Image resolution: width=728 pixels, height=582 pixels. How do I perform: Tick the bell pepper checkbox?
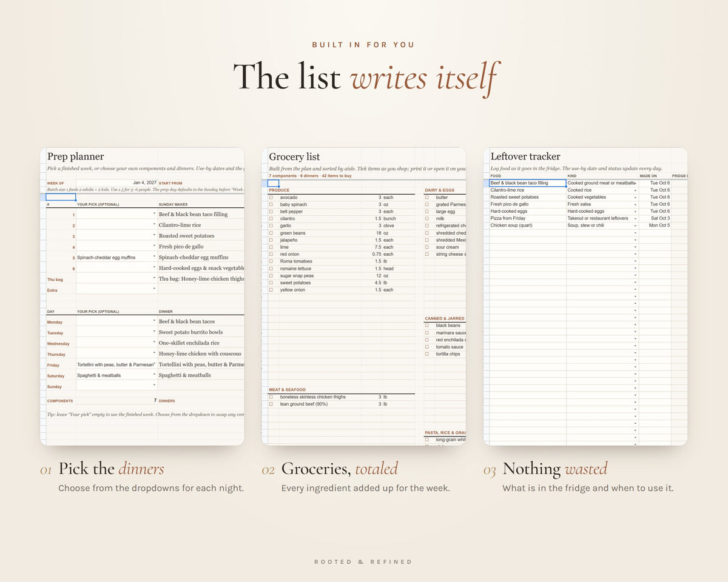[x=271, y=212]
